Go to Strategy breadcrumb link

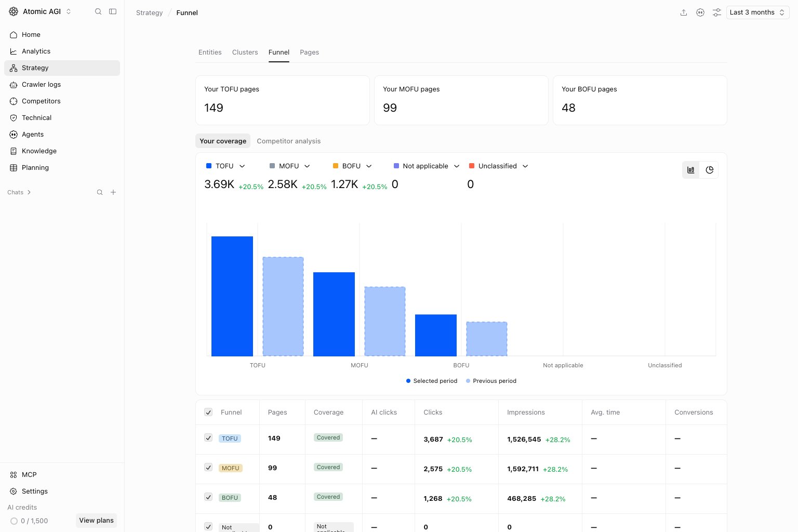coord(150,12)
